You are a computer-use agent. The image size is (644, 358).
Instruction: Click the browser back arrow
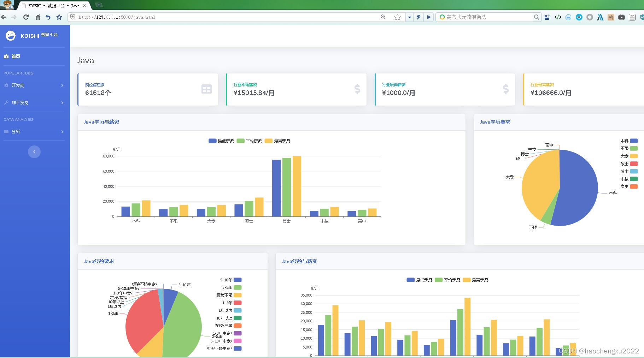(4, 17)
